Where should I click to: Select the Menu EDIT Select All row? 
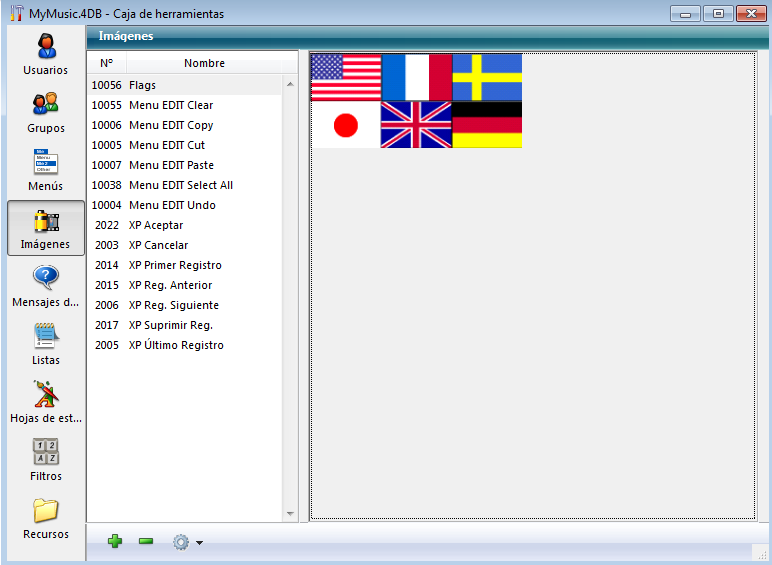185,185
